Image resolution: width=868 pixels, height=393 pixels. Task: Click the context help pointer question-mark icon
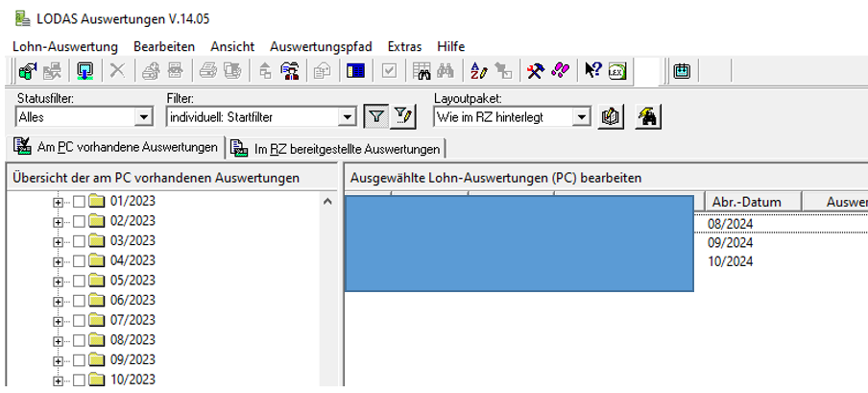pyautogui.click(x=593, y=71)
